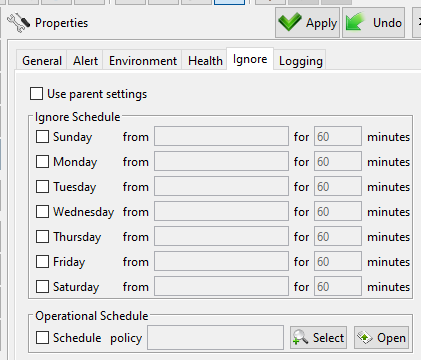Check the Sunday ignore checkbox

(x=42, y=137)
